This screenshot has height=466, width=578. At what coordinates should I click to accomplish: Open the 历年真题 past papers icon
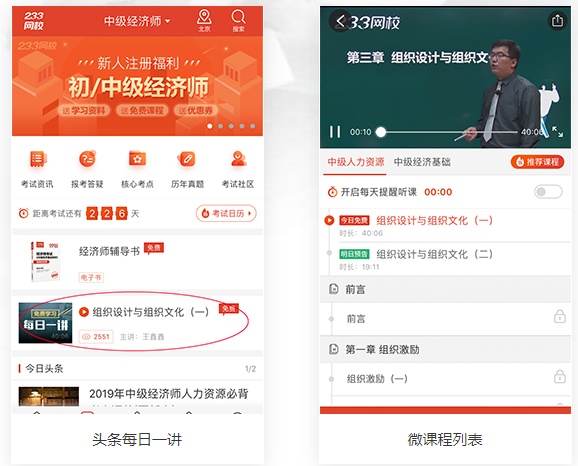point(187,160)
